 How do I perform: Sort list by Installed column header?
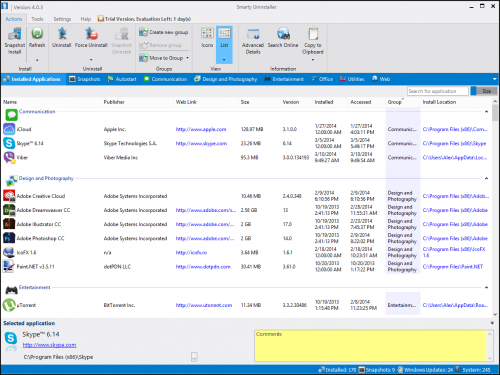324,102
